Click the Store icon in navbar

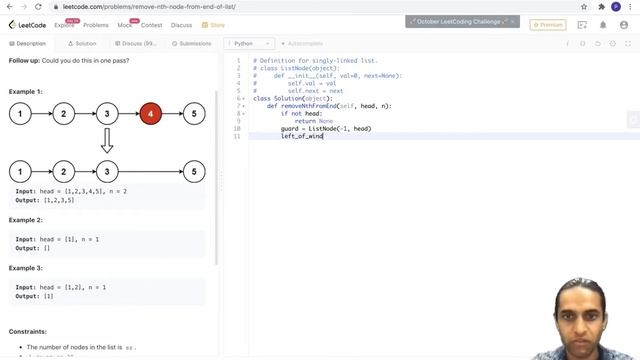pyautogui.click(x=205, y=25)
